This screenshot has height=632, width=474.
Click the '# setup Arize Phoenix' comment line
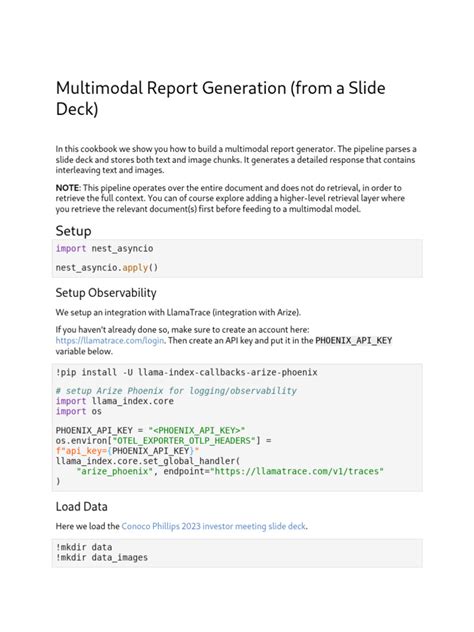(x=176, y=391)
